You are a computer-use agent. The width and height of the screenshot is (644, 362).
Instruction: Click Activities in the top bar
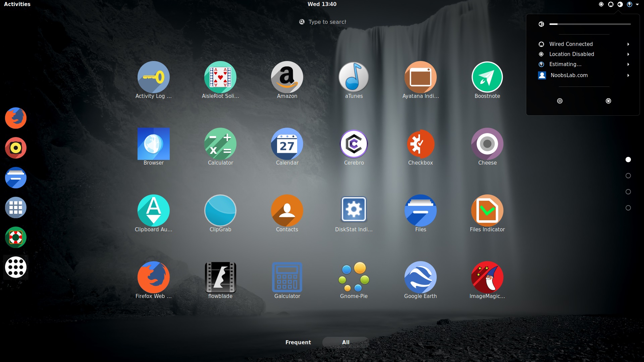coord(17,4)
